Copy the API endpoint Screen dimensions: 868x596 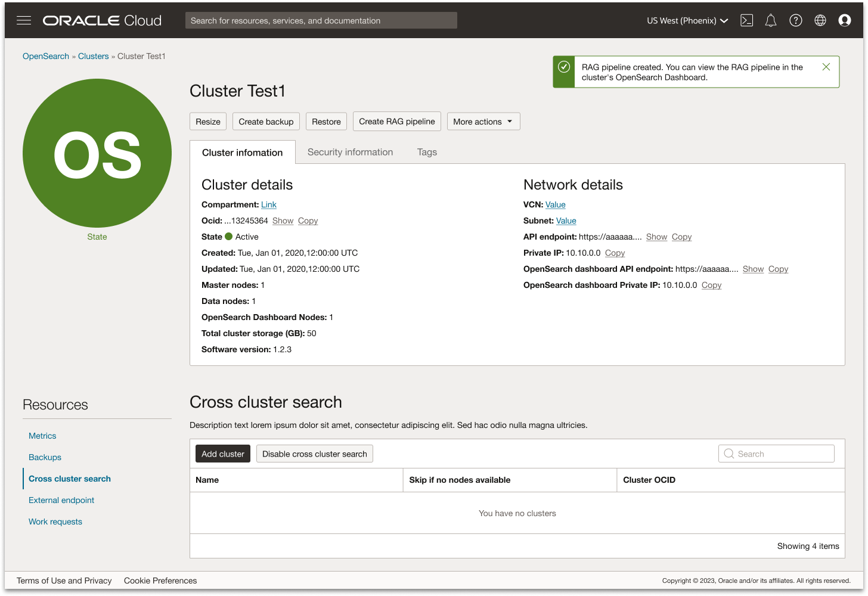[681, 237]
